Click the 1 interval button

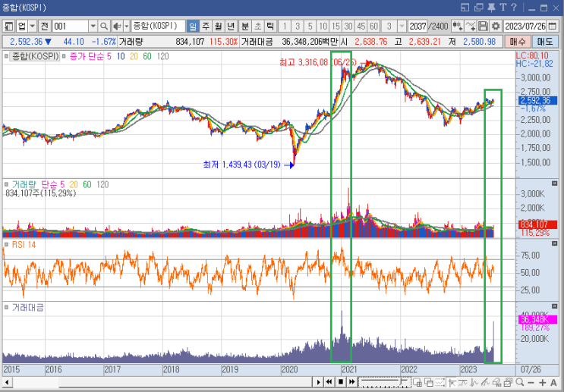click(x=285, y=27)
